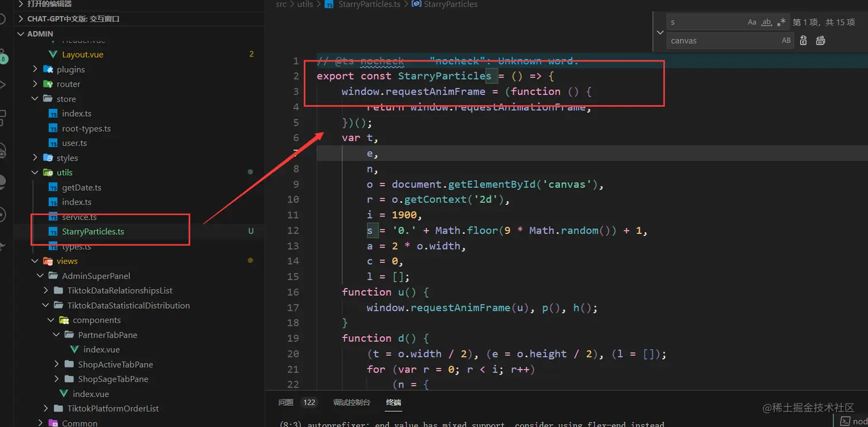
Task: Expand the ShopActiveTabPane folder
Action: click(56, 364)
